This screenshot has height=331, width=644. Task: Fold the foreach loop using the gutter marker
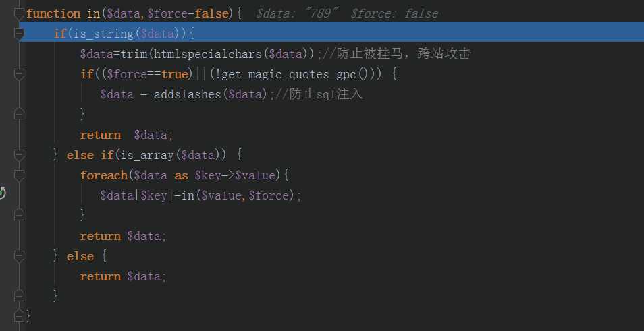(19, 175)
